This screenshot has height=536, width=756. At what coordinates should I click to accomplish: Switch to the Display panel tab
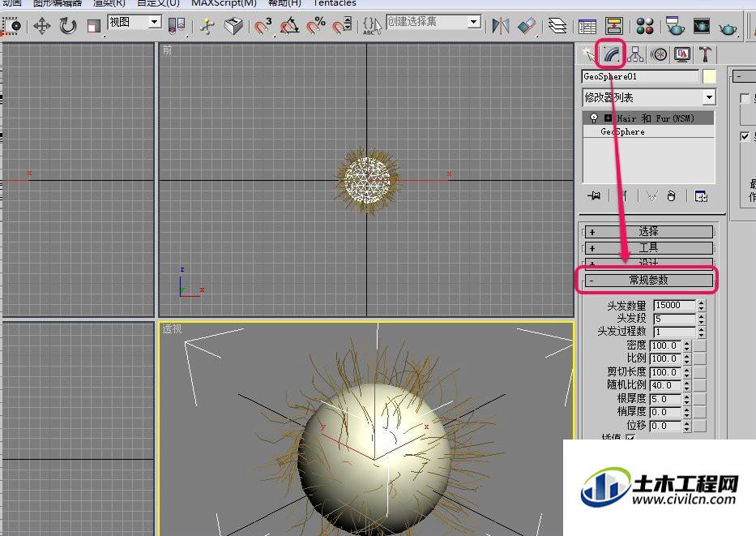pyautogui.click(x=682, y=54)
